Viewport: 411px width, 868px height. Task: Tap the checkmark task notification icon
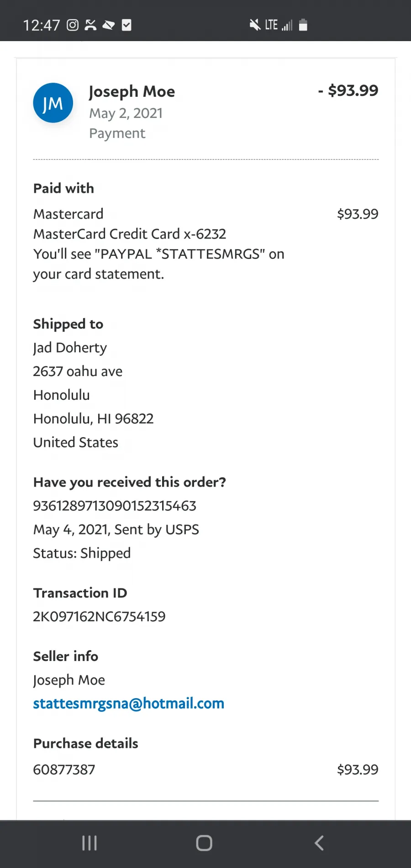coord(126,25)
